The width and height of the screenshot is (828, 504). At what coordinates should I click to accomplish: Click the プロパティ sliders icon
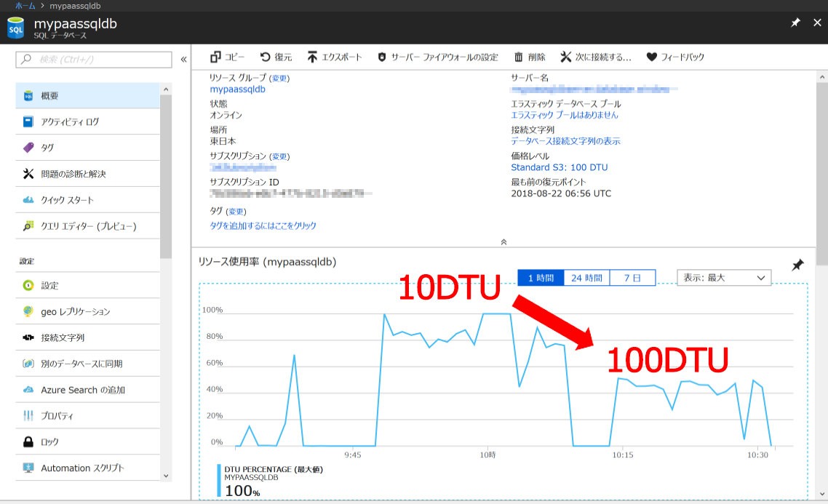(x=28, y=416)
